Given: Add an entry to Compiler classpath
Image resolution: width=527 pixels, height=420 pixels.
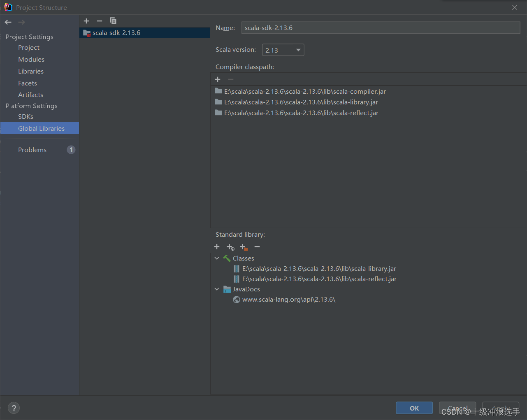Looking at the screenshot, I should point(218,79).
